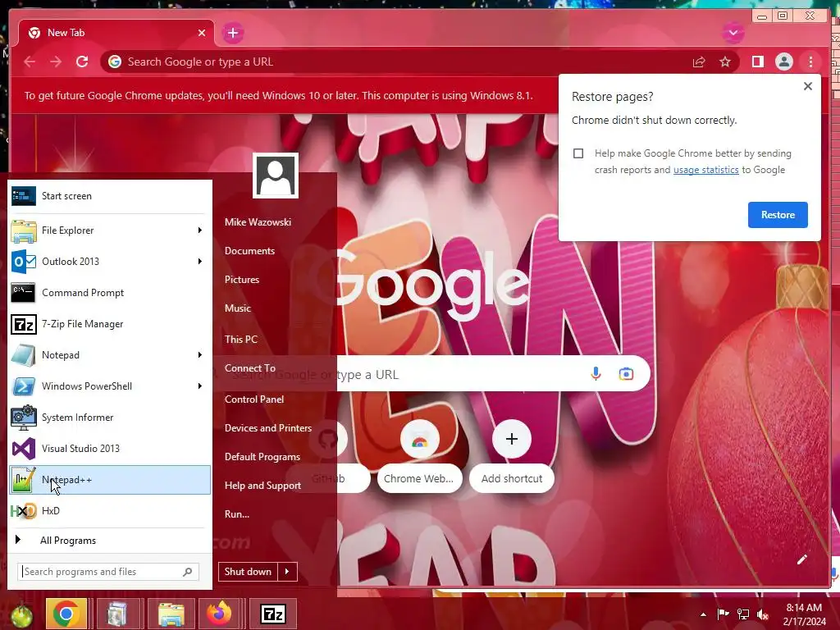The image size is (840, 630).
Task: Launch Command Prompt from Start menu
Action: point(109,293)
